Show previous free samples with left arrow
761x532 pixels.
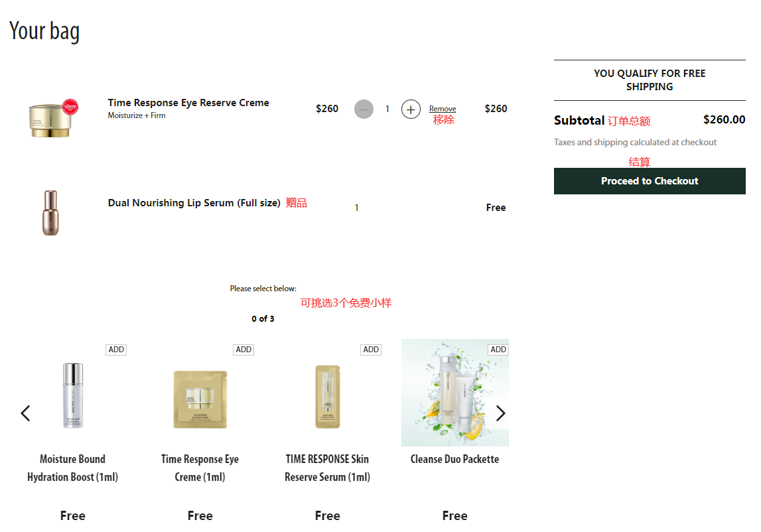[x=25, y=413]
